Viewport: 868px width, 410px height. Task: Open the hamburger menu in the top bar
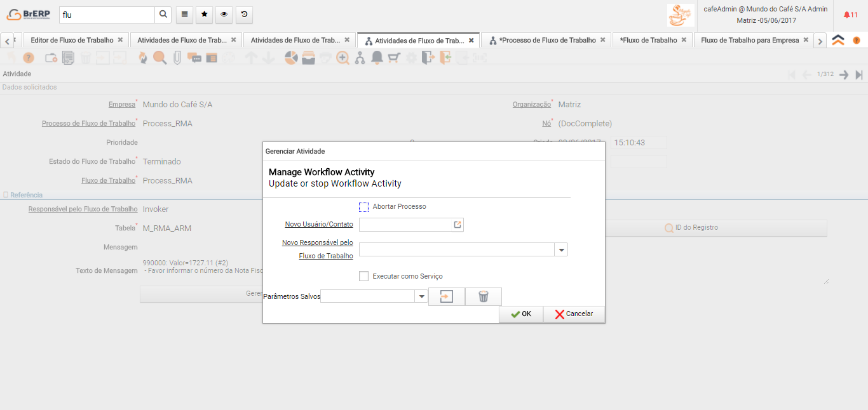184,15
